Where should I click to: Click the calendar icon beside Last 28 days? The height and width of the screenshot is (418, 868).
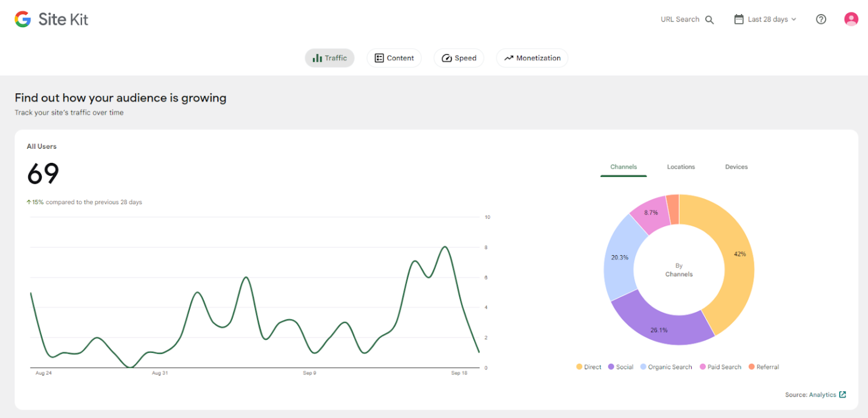[x=738, y=19]
